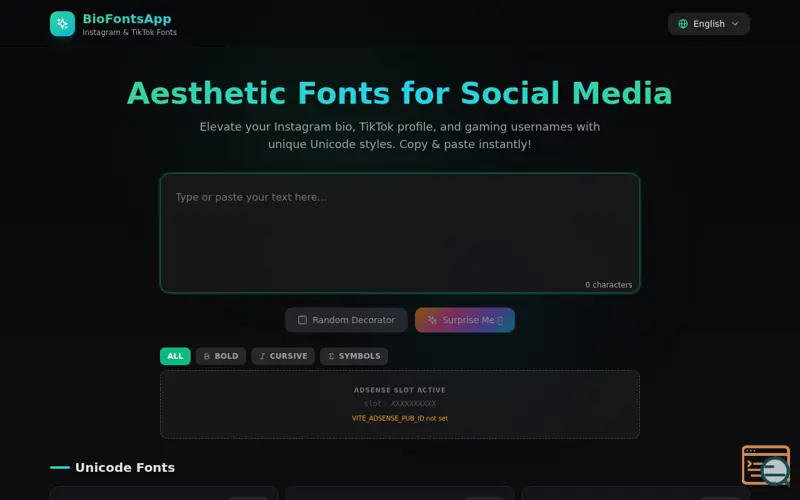This screenshot has width=800, height=500.
Task: Click the 'VITE_ADSENSE_PUB_ID not set' warning text
Action: tap(399, 418)
